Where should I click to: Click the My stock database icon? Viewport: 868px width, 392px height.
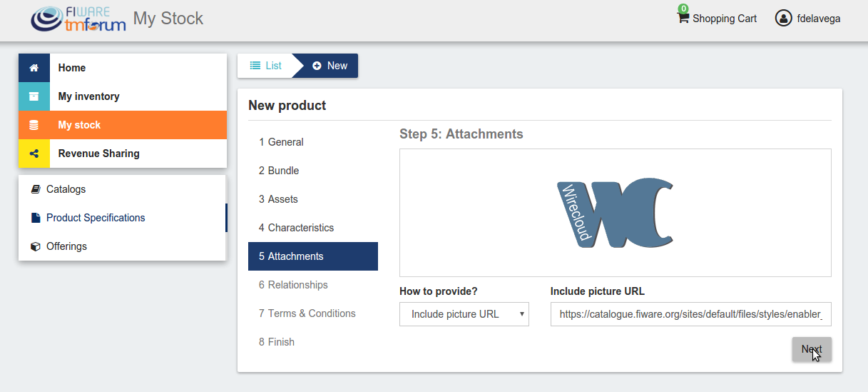click(x=34, y=125)
